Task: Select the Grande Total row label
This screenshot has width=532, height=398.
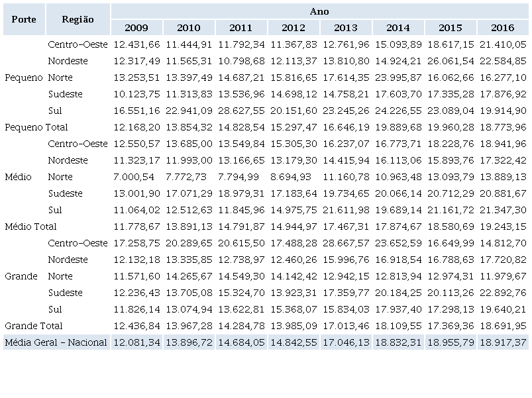Action: coord(34,326)
